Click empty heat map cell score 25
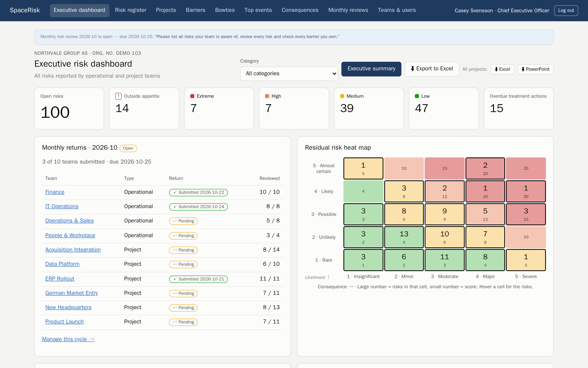588x368 pixels. click(526, 168)
